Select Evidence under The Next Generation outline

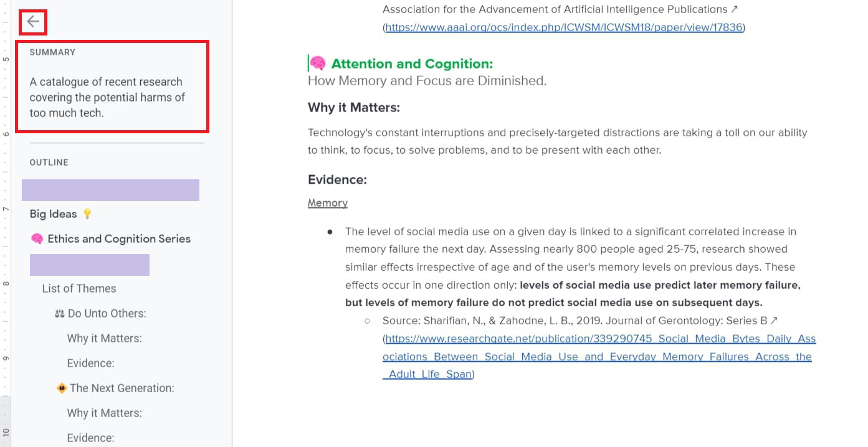pos(91,438)
